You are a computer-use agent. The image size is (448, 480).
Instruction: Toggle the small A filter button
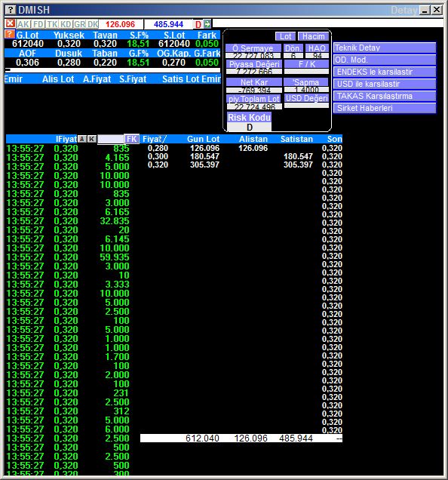click(x=81, y=139)
